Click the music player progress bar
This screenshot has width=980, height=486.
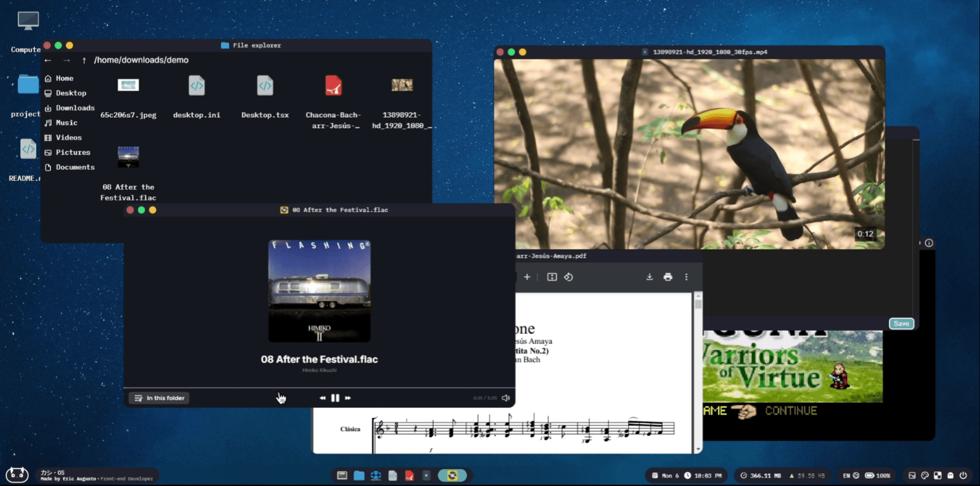[x=319, y=387]
